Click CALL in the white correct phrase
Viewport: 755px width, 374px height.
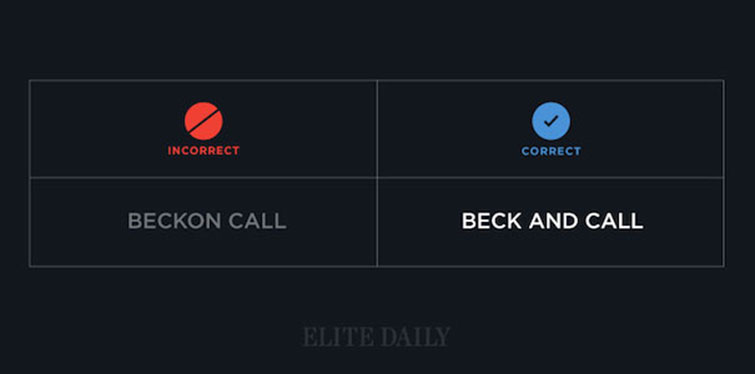point(614,221)
